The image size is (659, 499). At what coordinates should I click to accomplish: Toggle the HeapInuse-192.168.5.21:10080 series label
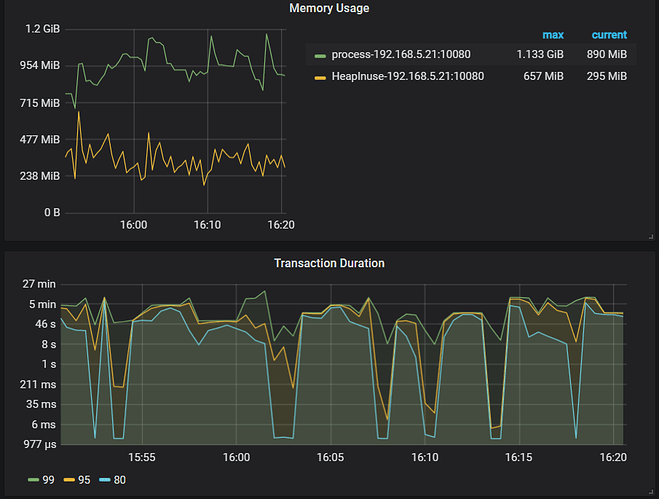pos(410,76)
